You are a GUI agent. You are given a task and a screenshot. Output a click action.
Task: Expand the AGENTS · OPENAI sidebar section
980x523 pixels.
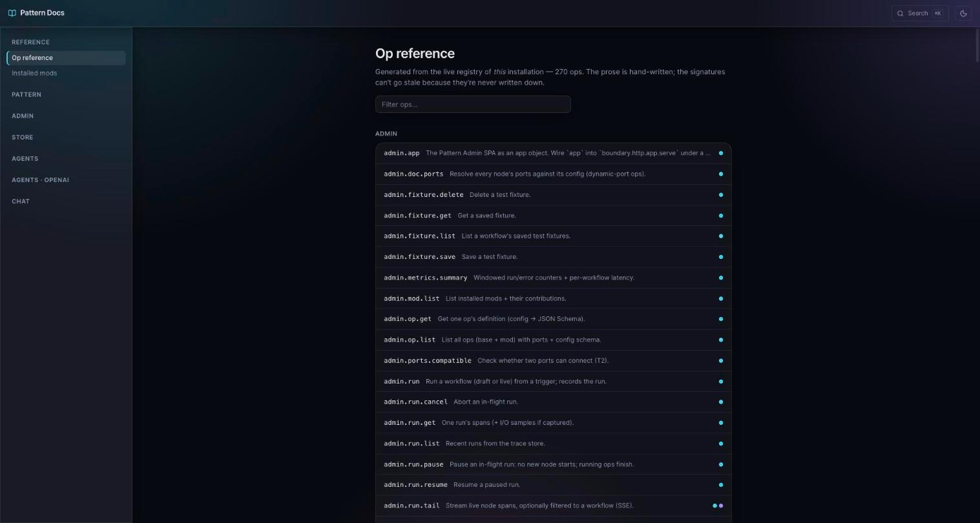pyautogui.click(x=40, y=180)
